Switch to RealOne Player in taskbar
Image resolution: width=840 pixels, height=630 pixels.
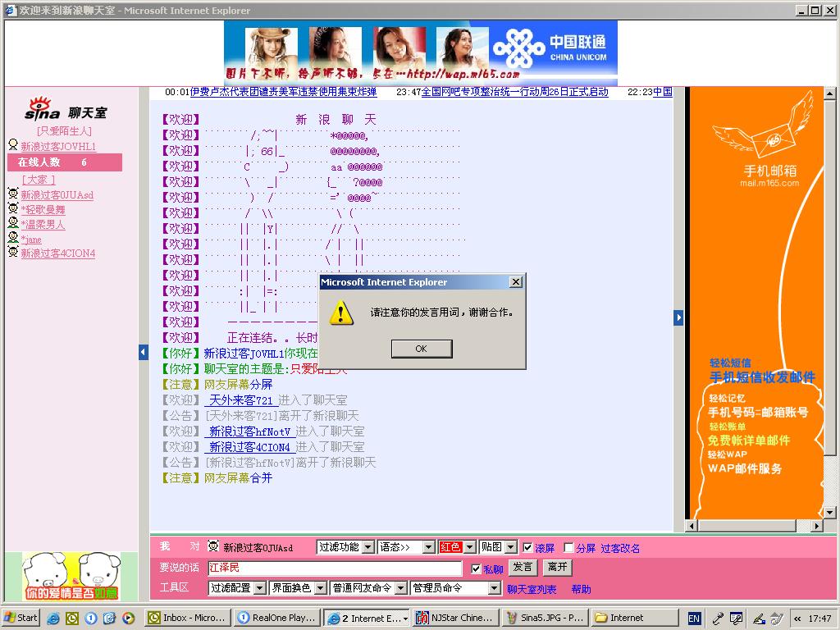tap(276, 618)
